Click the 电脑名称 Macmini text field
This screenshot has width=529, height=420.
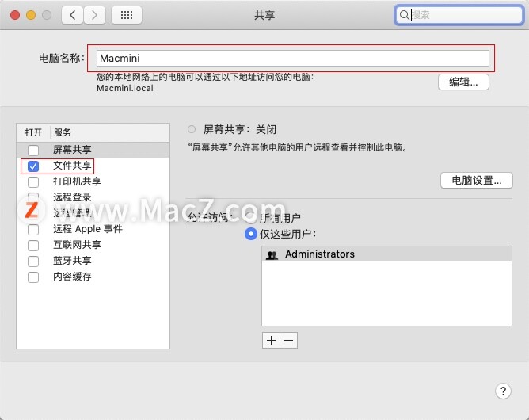coord(292,59)
